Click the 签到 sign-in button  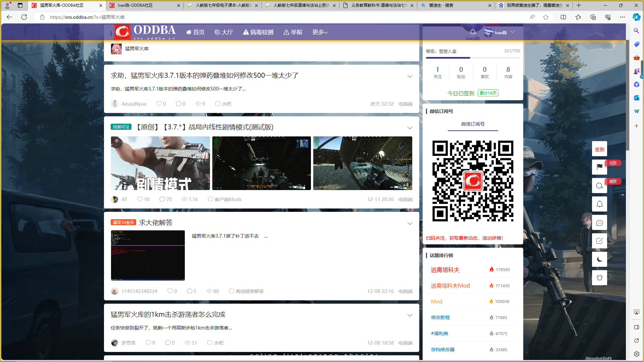599,149
